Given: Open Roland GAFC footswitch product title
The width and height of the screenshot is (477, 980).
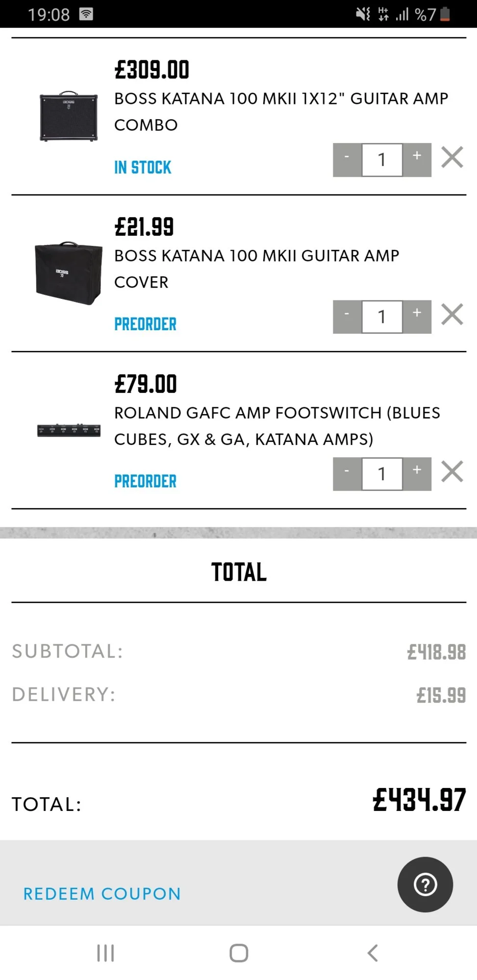Looking at the screenshot, I should click(277, 426).
